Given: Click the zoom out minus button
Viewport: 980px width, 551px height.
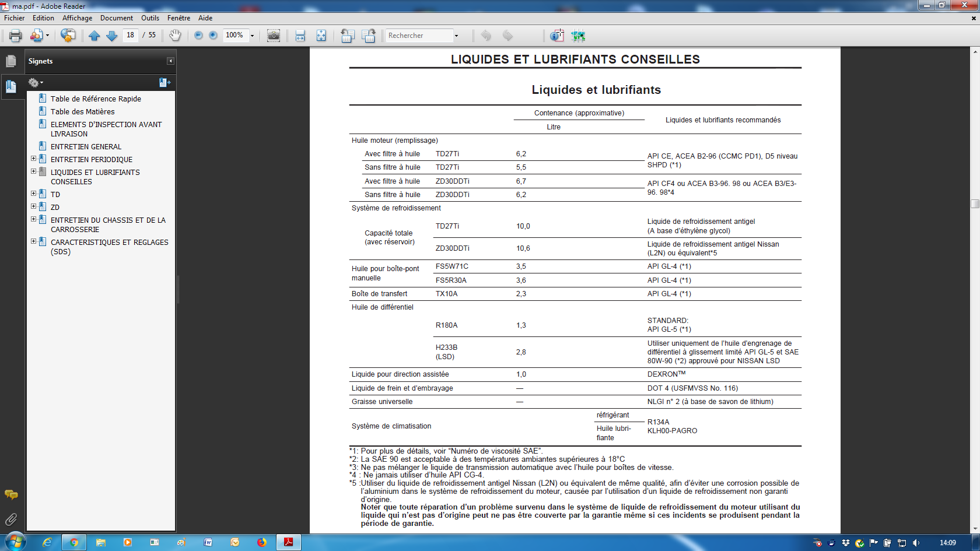Looking at the screenshot, I should (x=198, y=36).
